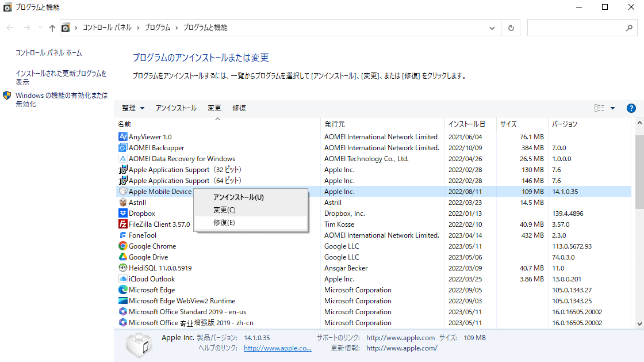Sort the list by インストール日 column header

466,124
